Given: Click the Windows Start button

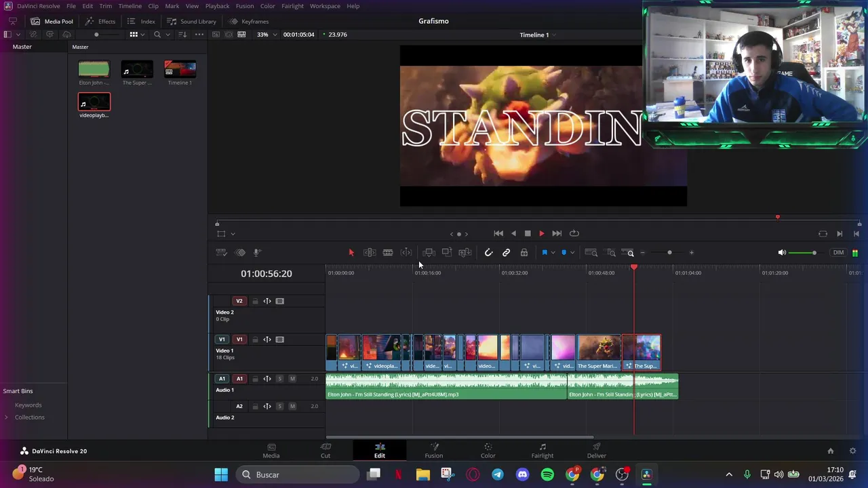Looking at the screenshot, I should [x=221, y=474].
